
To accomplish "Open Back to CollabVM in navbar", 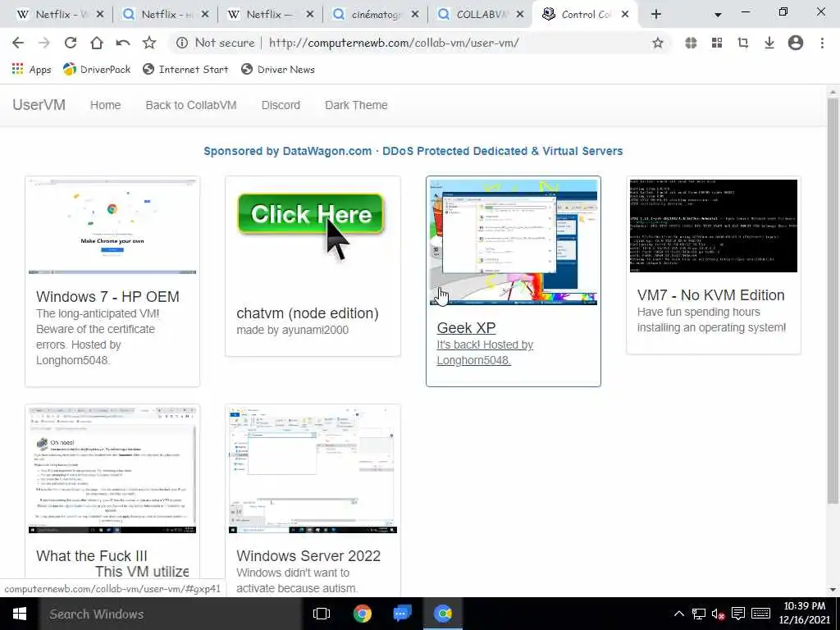I will tap(190, 105).
